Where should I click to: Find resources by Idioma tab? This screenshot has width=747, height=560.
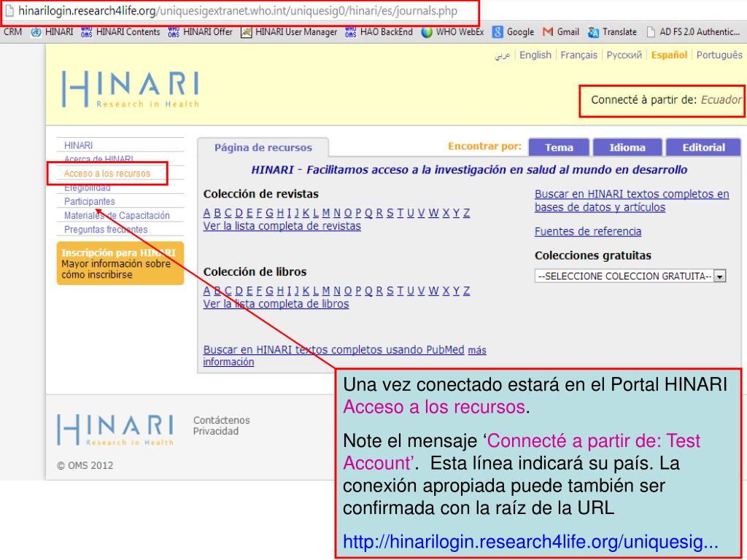pos(627,147)
